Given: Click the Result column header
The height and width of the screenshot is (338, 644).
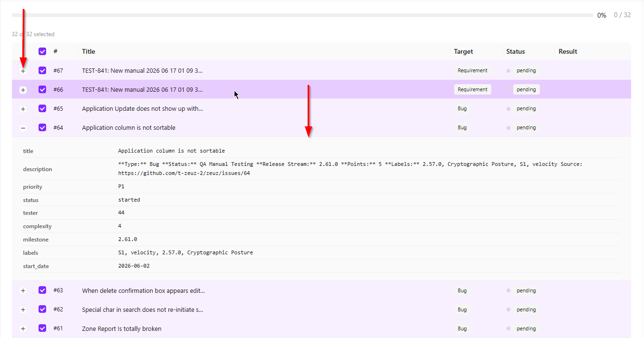Looking at the screenshot, I should 568,51.
